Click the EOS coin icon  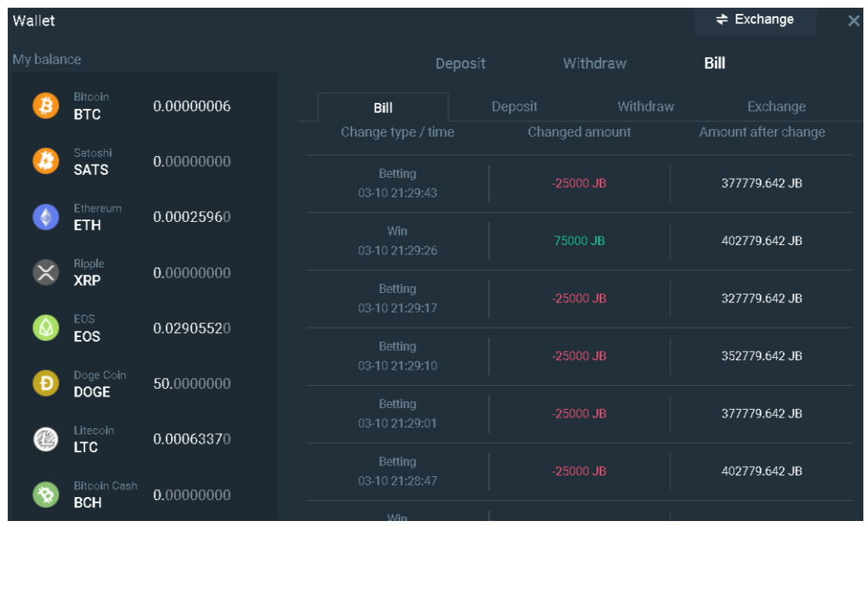[46, 329]
